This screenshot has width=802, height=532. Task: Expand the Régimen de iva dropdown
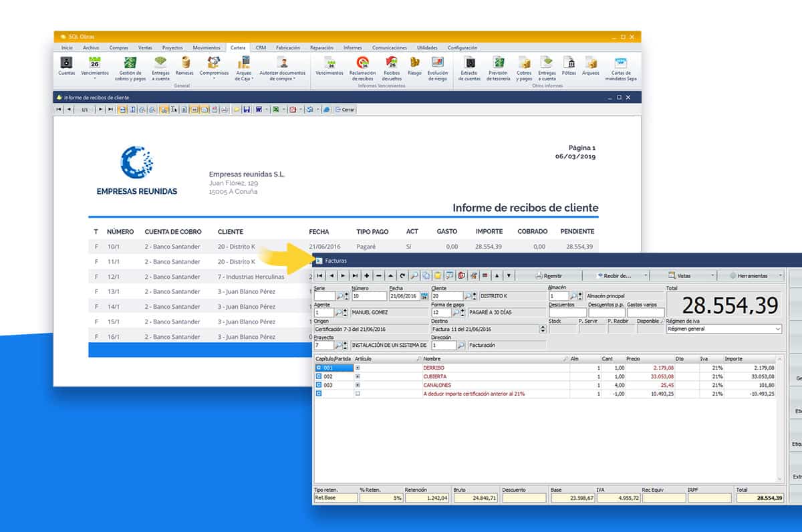tap(778, 329)
